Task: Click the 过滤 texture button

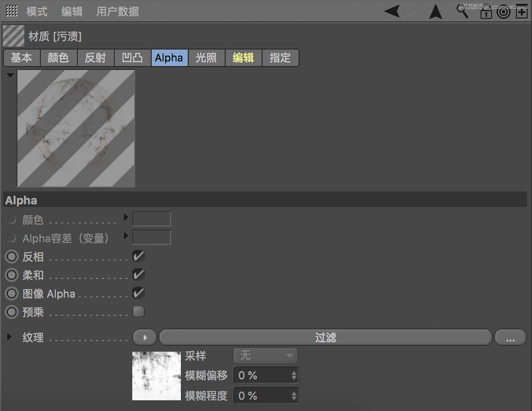Action: [x=325, y=338]
